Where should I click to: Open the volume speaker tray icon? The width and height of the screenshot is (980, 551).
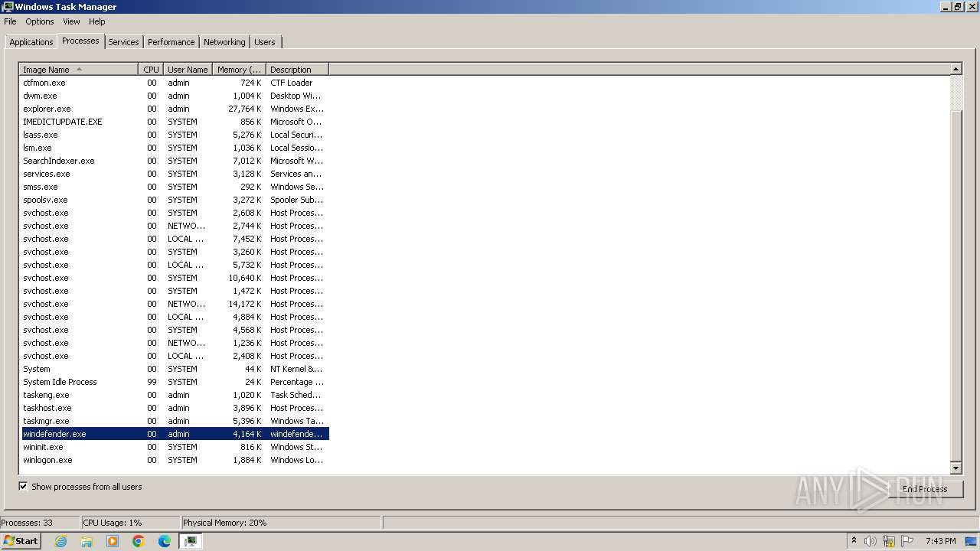(x=871, y=541)
